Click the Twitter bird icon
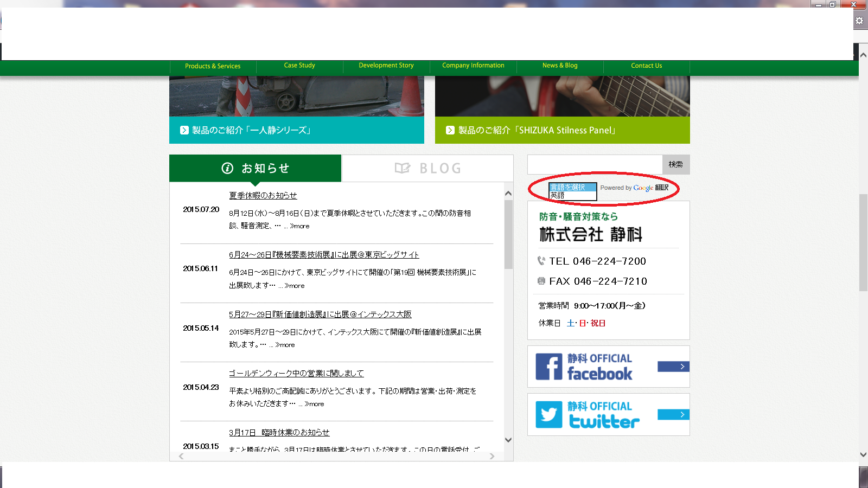Viewport: 868px width, 488px height. [x=549, y=415]
